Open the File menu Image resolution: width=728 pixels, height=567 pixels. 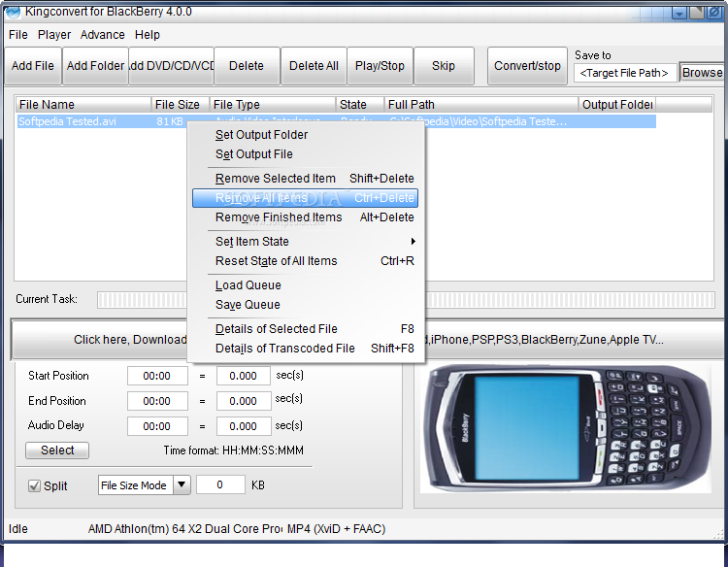(18, 35)
